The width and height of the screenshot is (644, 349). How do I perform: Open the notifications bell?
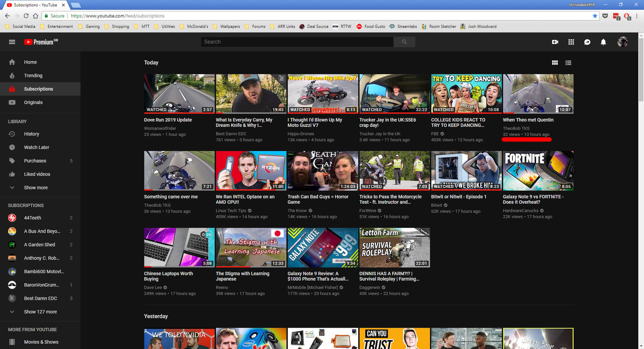pos(603,42)
